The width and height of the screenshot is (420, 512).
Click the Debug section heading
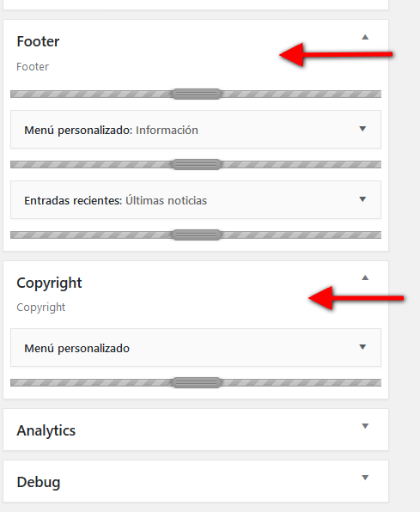pos(39,482)
